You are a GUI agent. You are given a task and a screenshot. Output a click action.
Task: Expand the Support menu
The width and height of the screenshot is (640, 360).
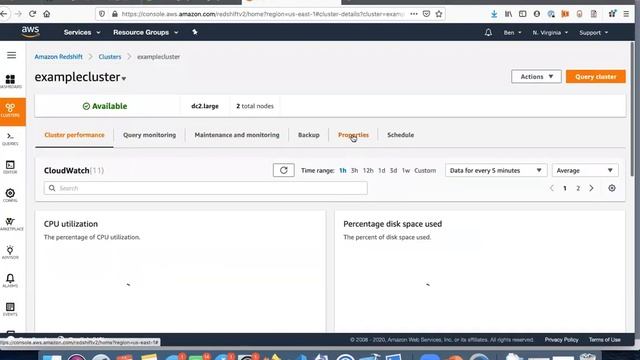tap(593, 33)
